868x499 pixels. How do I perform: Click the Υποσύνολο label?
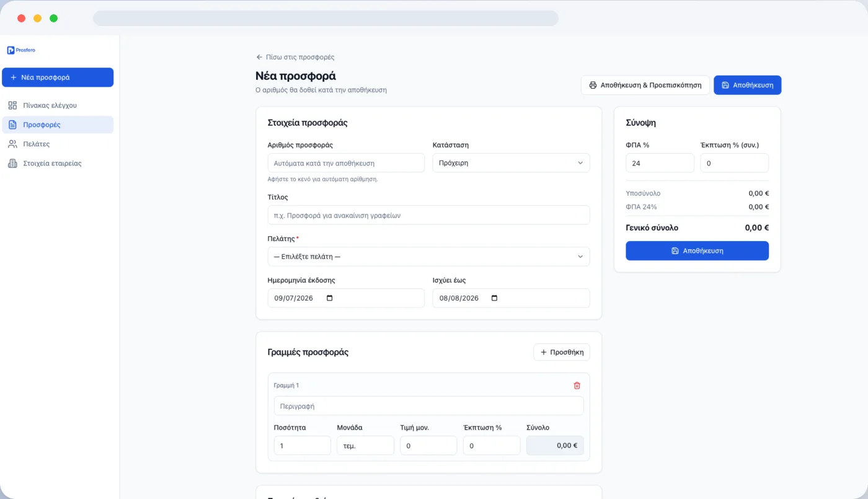[x=643, y=193]
